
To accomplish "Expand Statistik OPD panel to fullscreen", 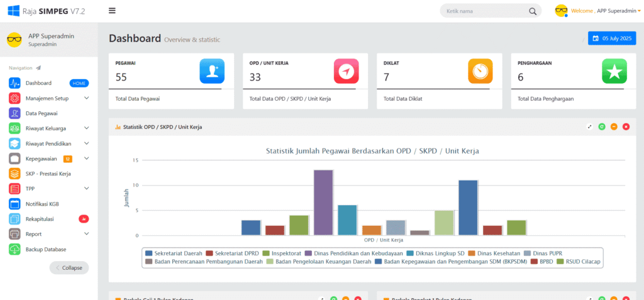I will (590, 127).
